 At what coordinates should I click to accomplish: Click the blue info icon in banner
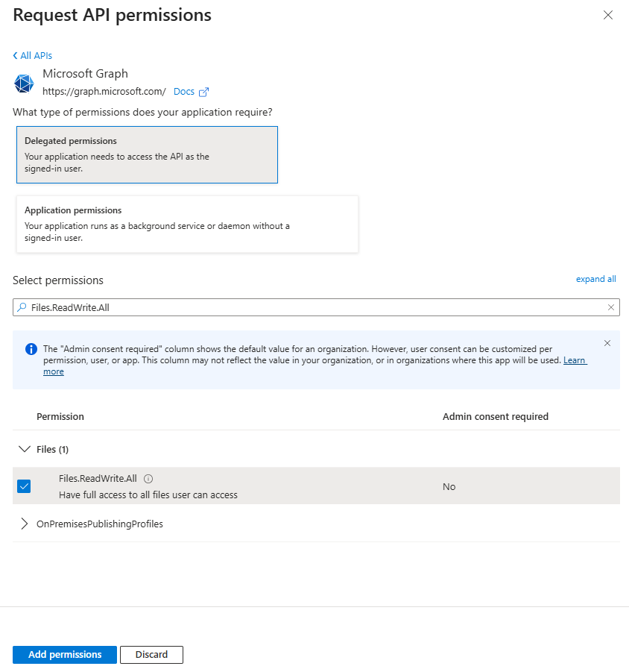pyautogui.click(x=31, y=349)
